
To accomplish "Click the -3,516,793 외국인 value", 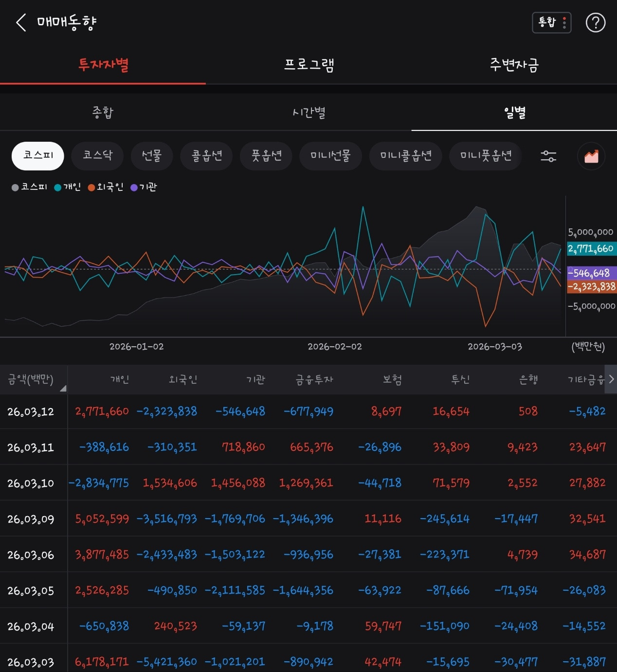I will pos(167,519).
